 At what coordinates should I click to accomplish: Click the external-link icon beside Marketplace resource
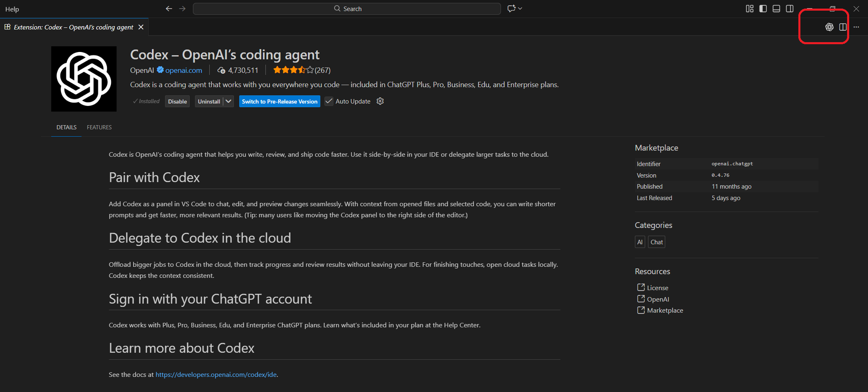[641, 310]
